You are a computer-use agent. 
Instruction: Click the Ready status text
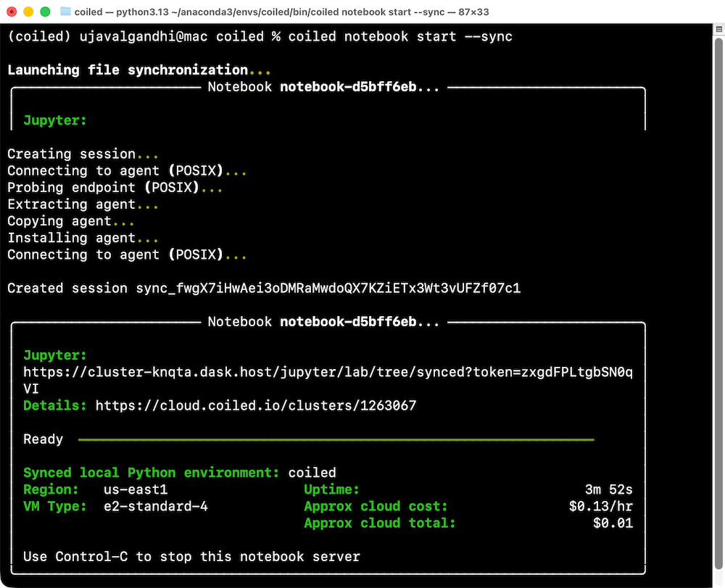[x=43, y=439]
